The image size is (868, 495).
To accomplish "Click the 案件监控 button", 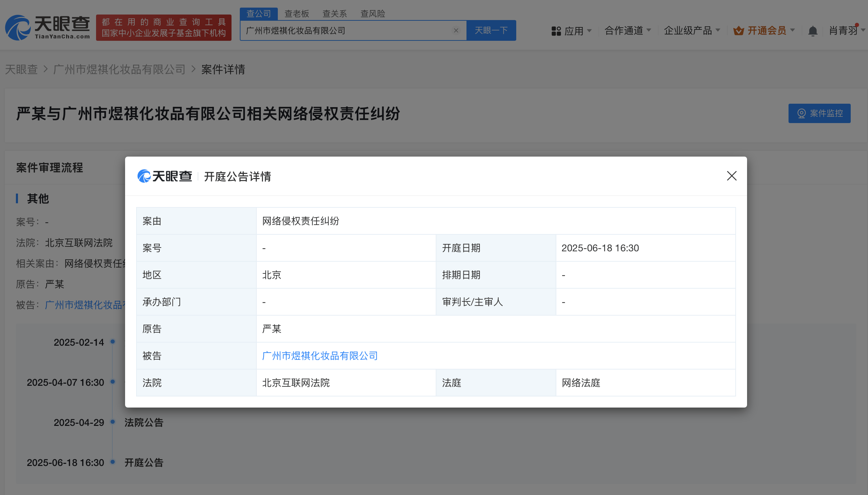I will (819, 113).
